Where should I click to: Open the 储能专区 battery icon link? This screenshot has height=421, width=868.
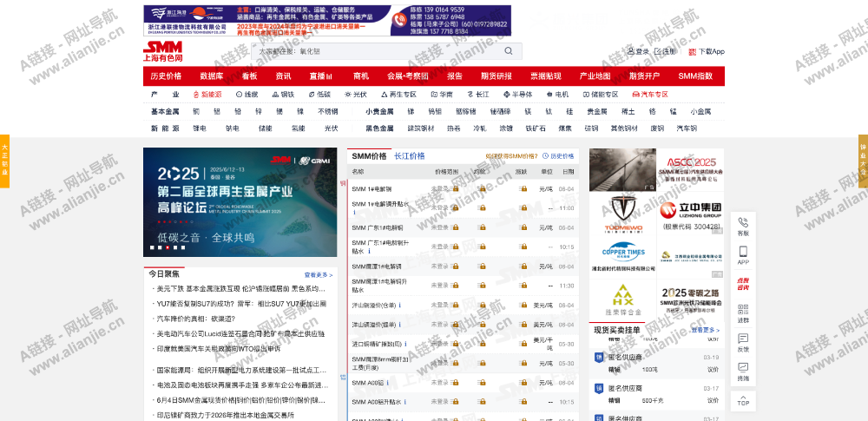601,95
